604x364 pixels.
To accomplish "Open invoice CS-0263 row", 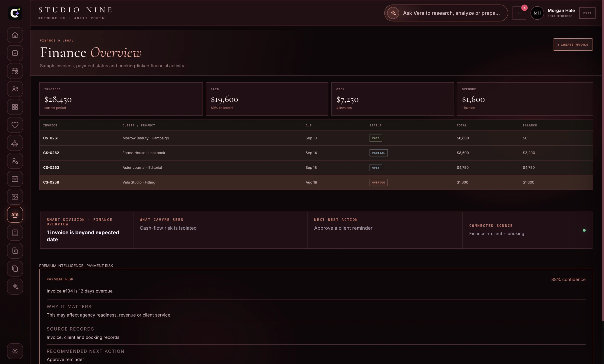I will click(x=316, y=168).
